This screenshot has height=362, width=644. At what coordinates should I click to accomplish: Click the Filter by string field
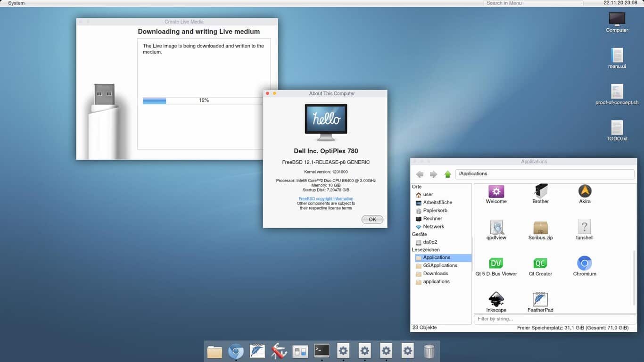tap(554, 319)
